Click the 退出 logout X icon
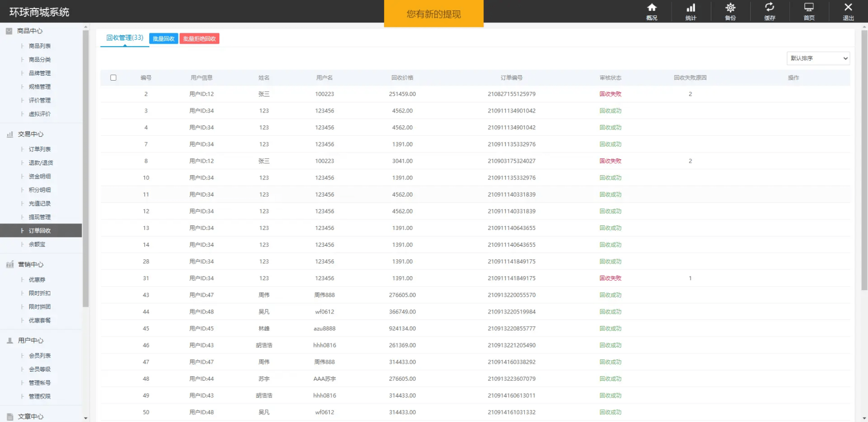 [848, 7]
